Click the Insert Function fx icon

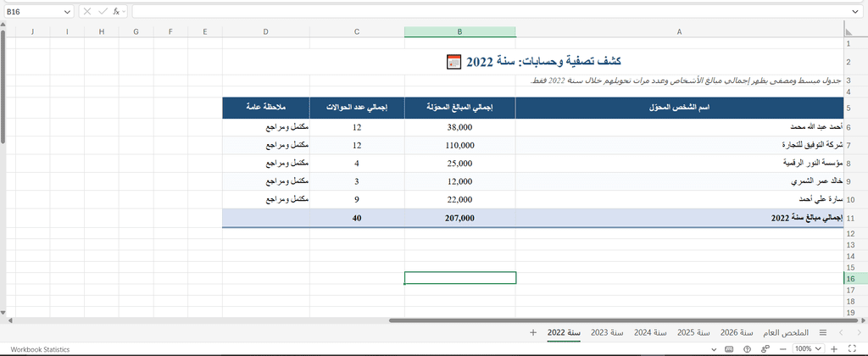(115, 11)
